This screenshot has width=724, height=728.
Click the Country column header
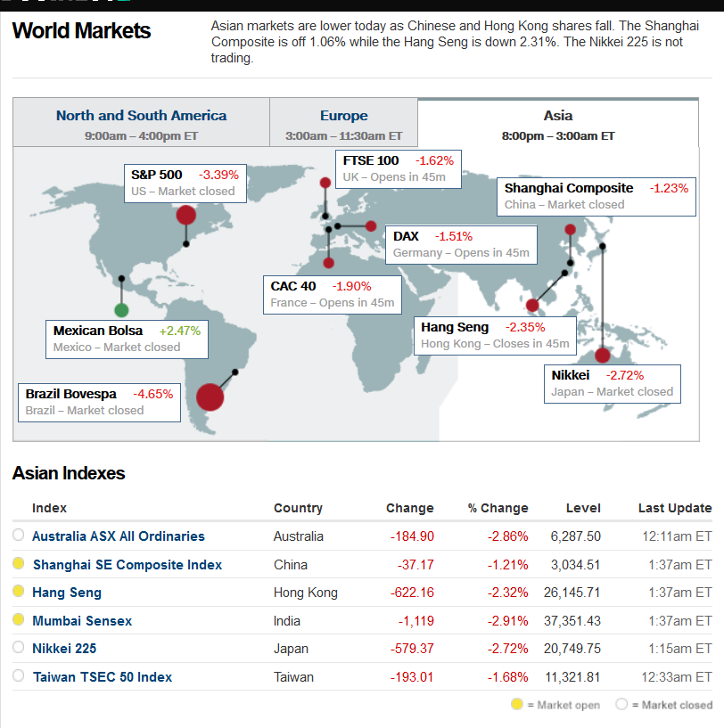[298, 508]
